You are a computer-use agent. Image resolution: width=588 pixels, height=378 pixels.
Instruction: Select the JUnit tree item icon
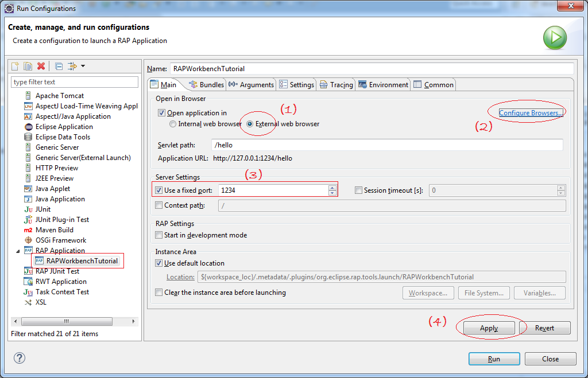click(x=28, y=209)
